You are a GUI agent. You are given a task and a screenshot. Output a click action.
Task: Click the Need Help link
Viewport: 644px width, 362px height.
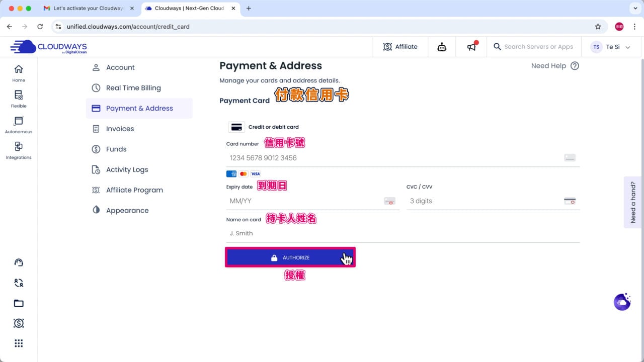click(x=548, y=66)
